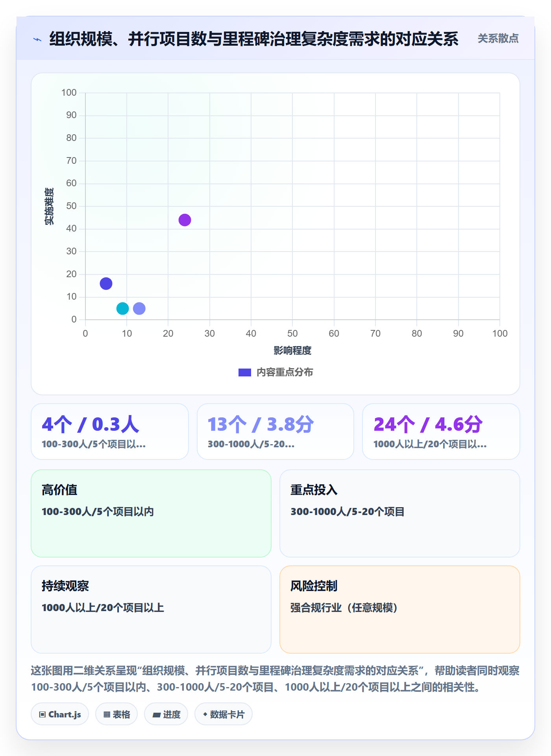551x756 pixels.
Task: Click the Chart.js tag chip
Action: (60, 714)
